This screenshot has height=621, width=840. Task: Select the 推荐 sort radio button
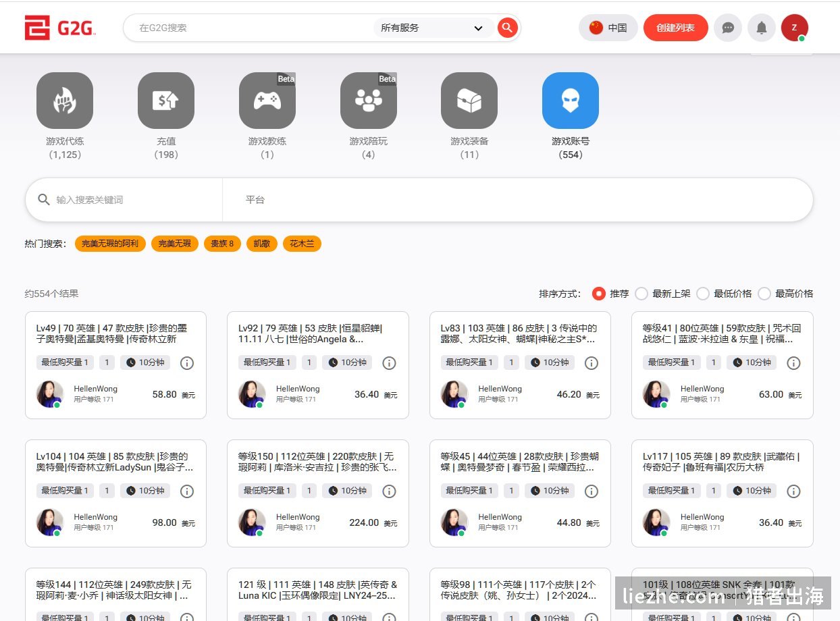point(598,294)
